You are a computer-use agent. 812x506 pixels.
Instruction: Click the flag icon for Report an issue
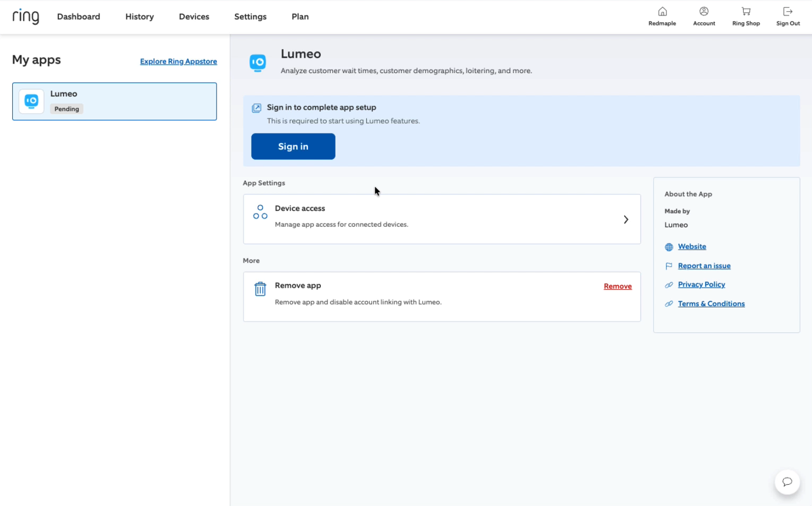[x=669, y=266]
